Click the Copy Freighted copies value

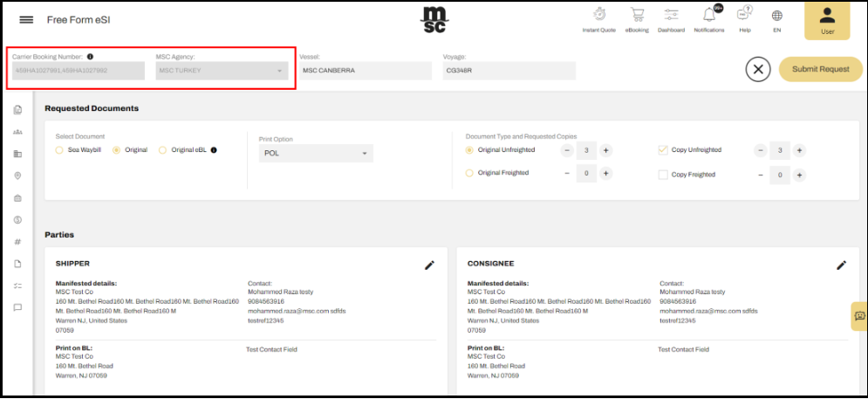(x=780, y=175)
